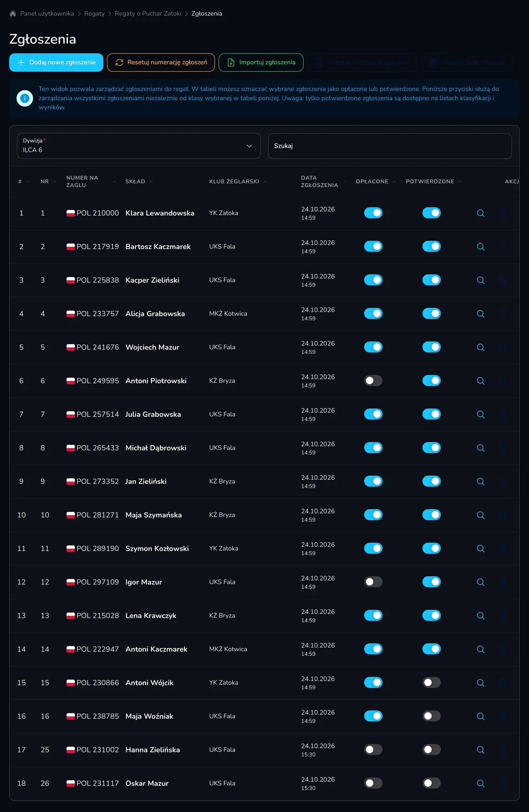Click the magnifier in Hanna Zielińska's row
The width and height of the screenshot is (529, 812).
click(481, 750)
